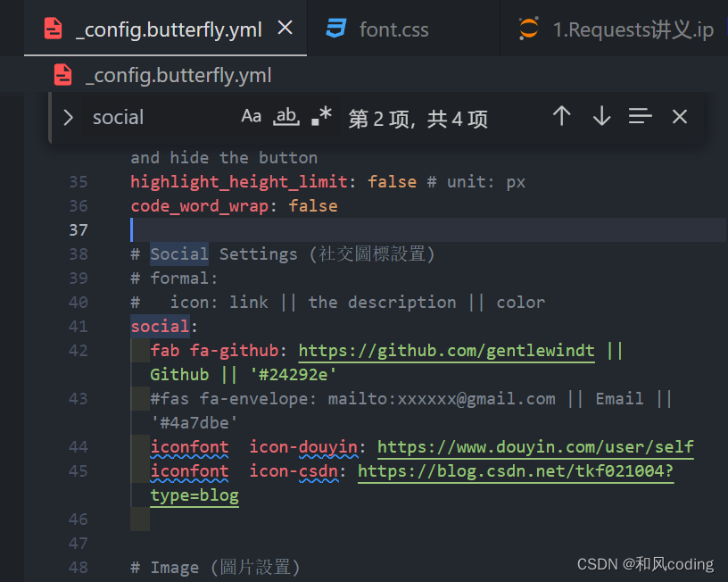Open the douyin.com/user/self link
The image size is (728, 582).
click(x=536, y=447)
